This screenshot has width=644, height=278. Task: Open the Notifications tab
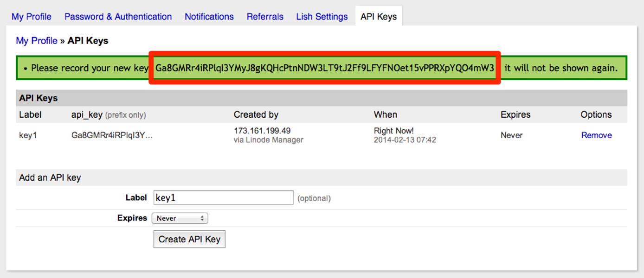click(x=209, y=17)
